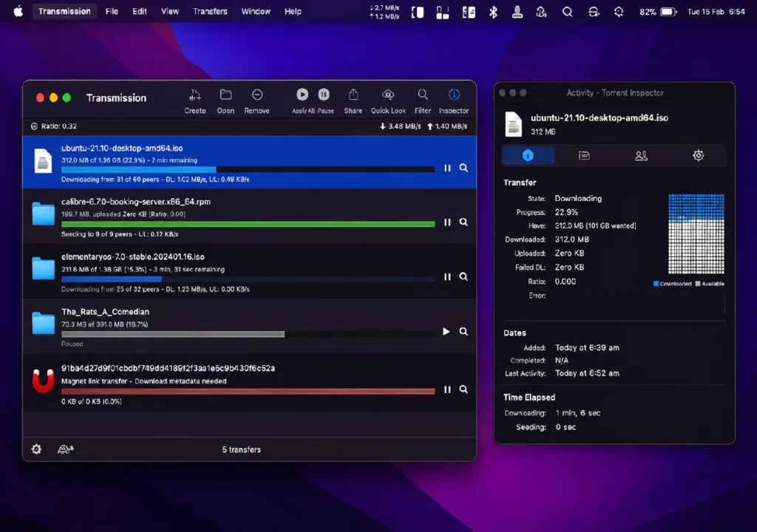Viewport: 757px width, 532px height.
Task: Click the 'Today at 6:39 am' Added value
Action: point(586,347)
